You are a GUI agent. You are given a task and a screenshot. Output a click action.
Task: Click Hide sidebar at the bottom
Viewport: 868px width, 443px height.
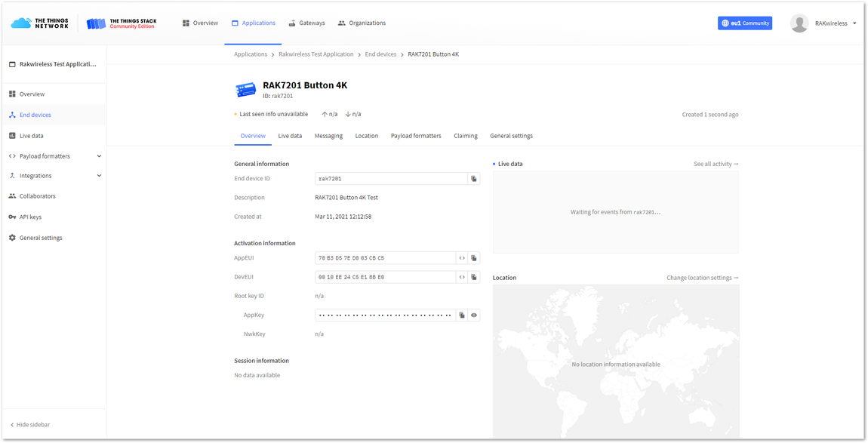(30, 425)
